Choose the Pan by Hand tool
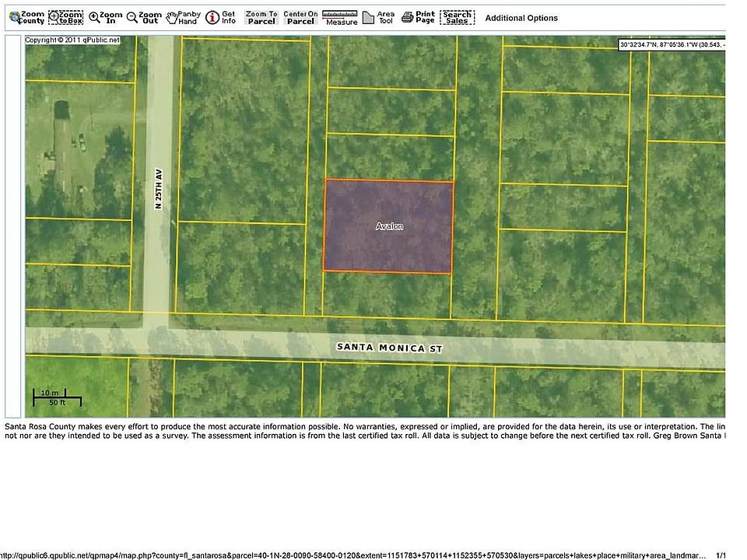The image size is (747, 560). pyautogui.click(x=184, y=18)
